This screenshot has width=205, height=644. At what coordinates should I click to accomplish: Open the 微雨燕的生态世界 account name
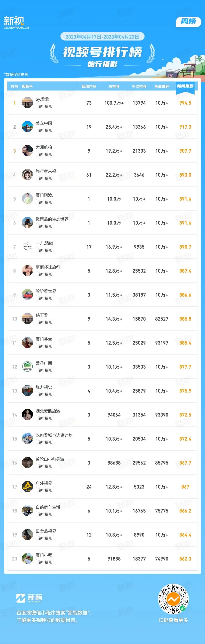coord(52,219)
